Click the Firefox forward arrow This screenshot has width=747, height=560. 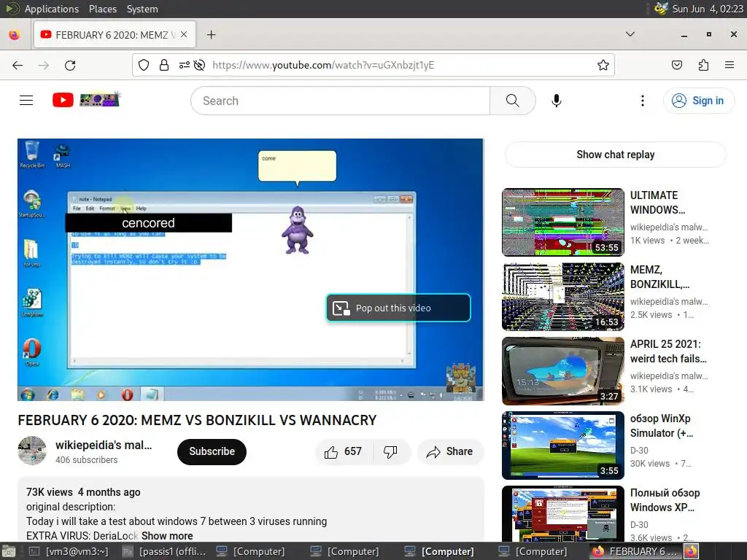[44, 65]
